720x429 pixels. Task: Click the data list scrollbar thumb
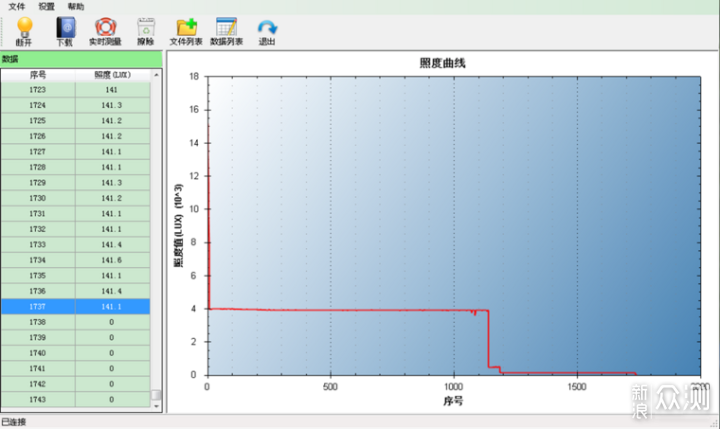(x=156, y=395)
